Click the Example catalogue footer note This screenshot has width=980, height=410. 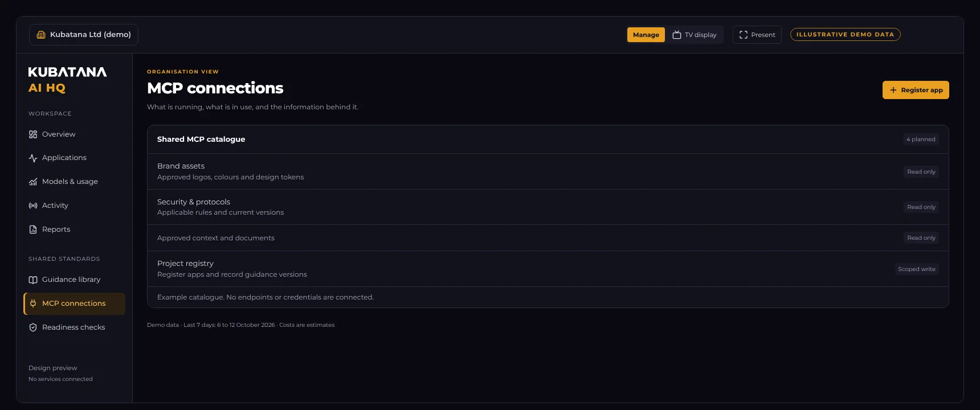[266, 297]
